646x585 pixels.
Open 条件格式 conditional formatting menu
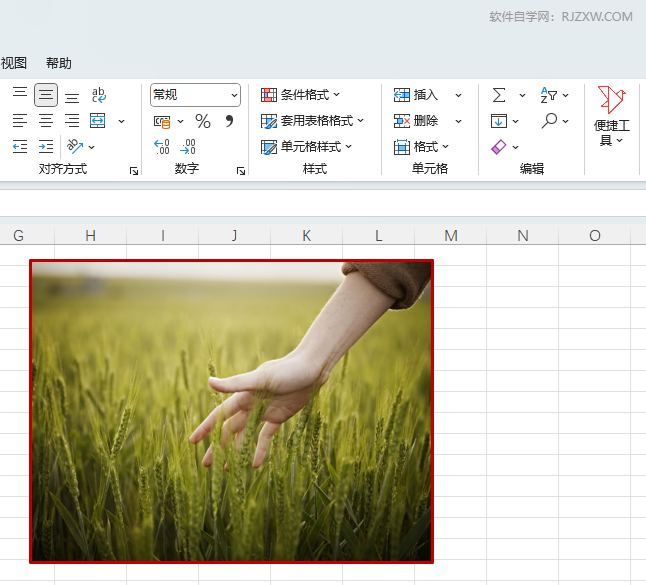pyautogui.click(x=300, y=95)
